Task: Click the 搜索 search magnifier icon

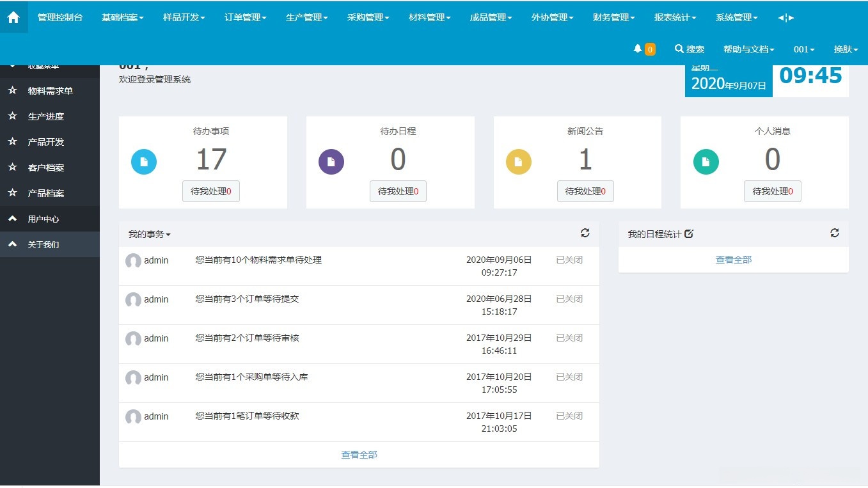Action: point(681,49)
